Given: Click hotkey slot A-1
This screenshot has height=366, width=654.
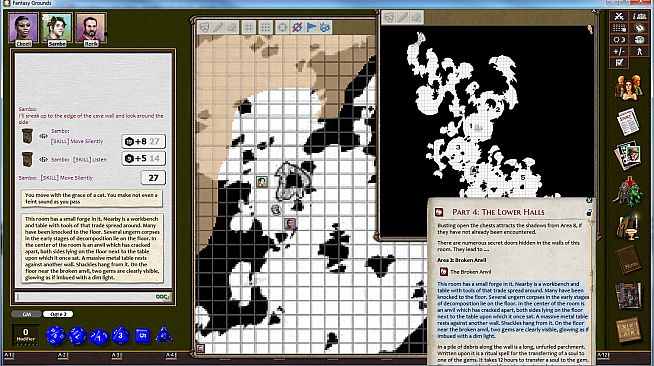Looking at the screenshot, I should coord(9,355).
